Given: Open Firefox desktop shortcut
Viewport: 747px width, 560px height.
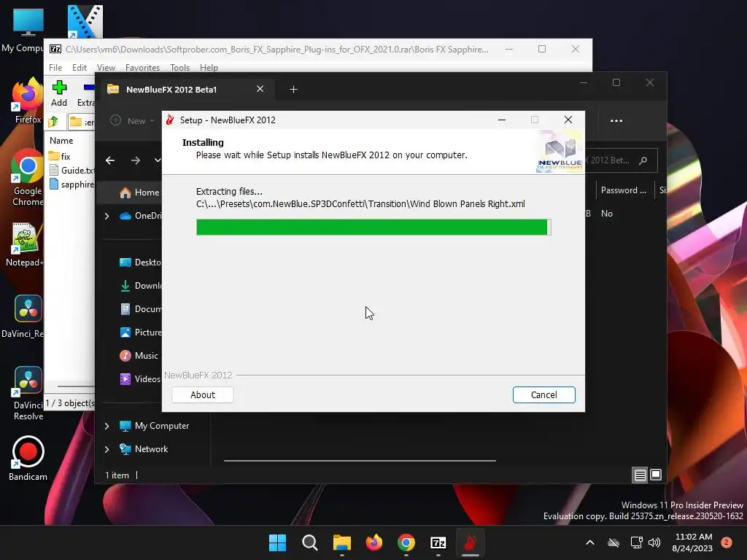Looking at the screenshot, I should 27,101.
